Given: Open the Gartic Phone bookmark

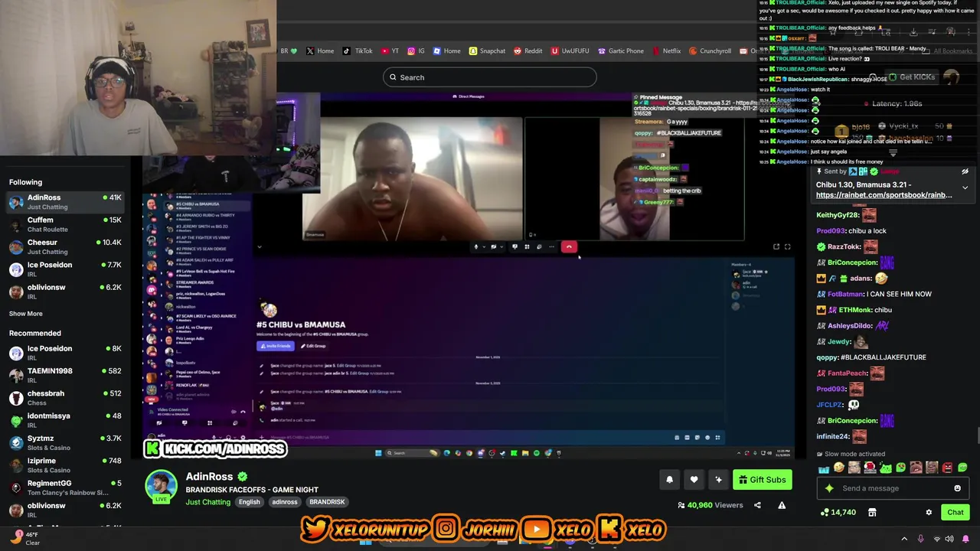Looking at the screenshot, I should 621,51.
